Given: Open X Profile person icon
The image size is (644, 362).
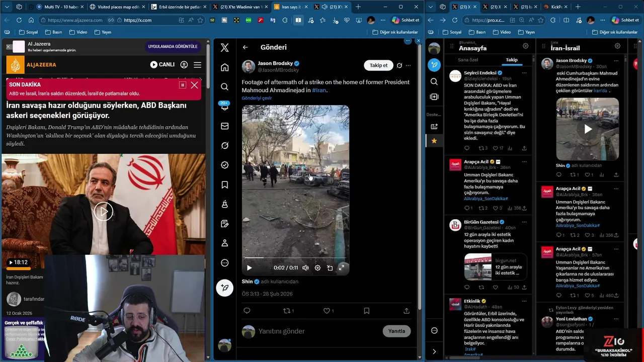Looking at the screenshot, I should (x=225, y=243).
